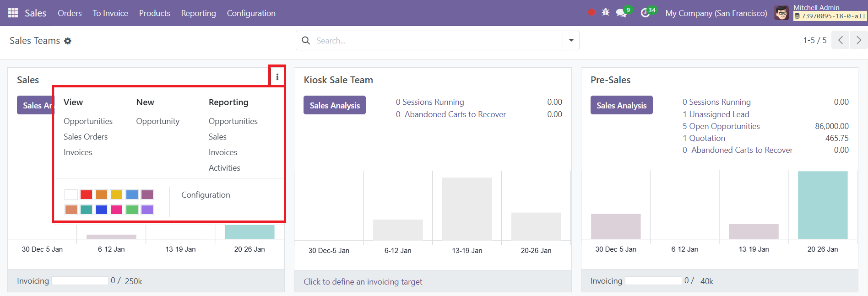Image resolution: width=868 pixels, height=296 pixels.
Task: Select the red color swatch
Action: [86, 194]
